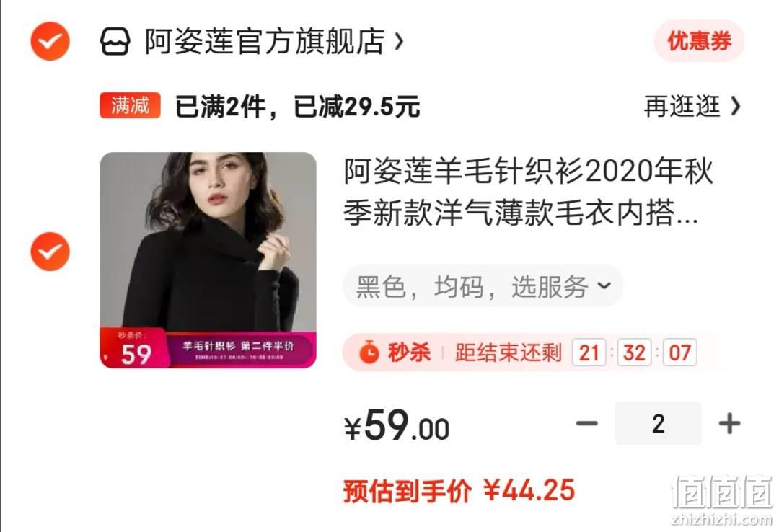Deselect the wool sweater item checkbox
This screenshot has width=779, height=532.
tap(50, 252)
